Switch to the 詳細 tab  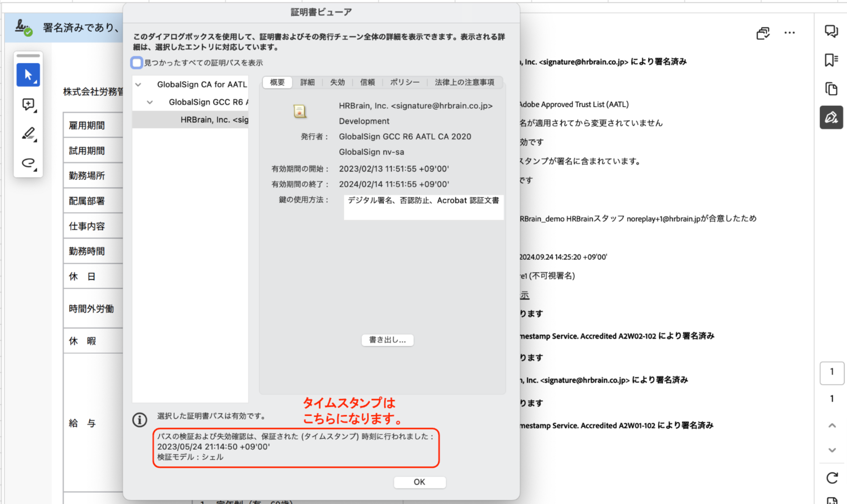point(308,82)
